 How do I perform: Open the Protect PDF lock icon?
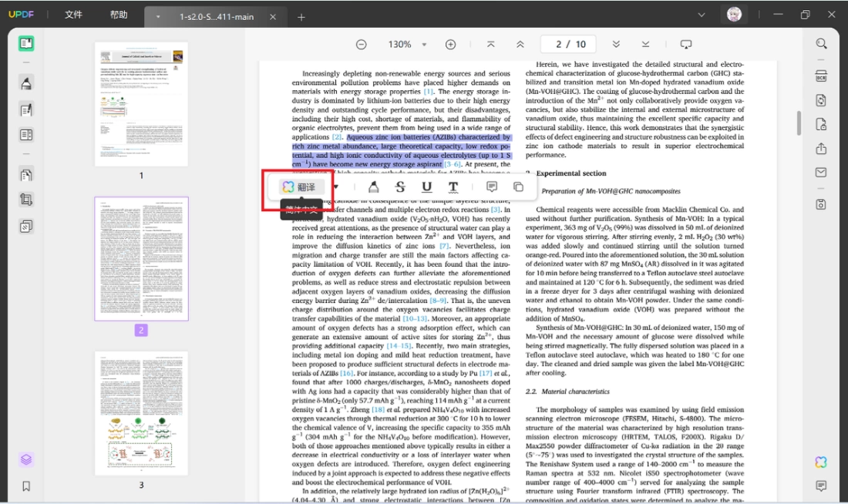pyautogui.click(x=821, y=125)
